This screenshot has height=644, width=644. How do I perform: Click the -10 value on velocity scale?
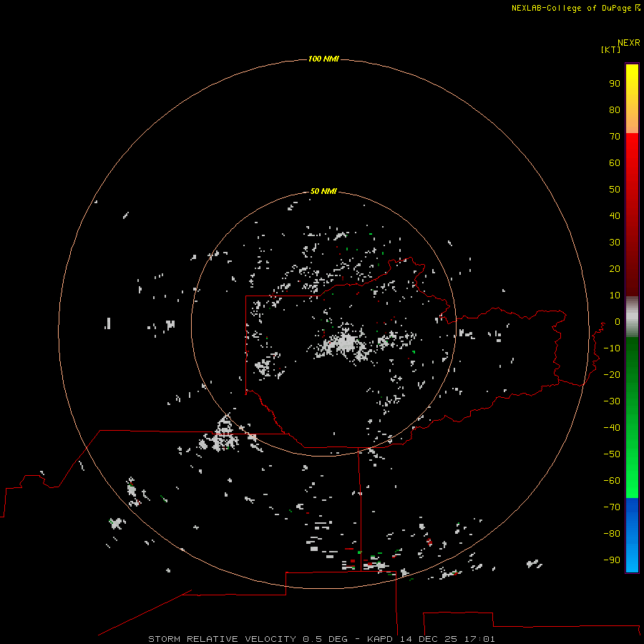coord(612,348)
